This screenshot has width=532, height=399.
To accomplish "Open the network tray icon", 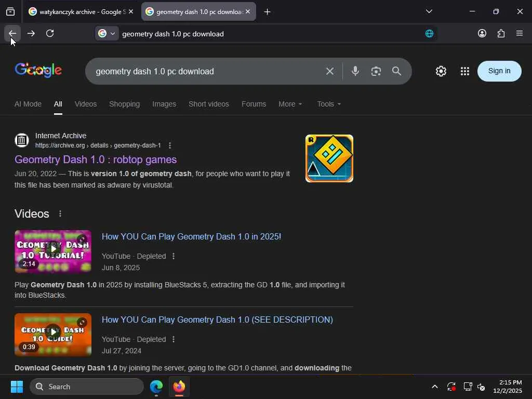I will 468,387.
